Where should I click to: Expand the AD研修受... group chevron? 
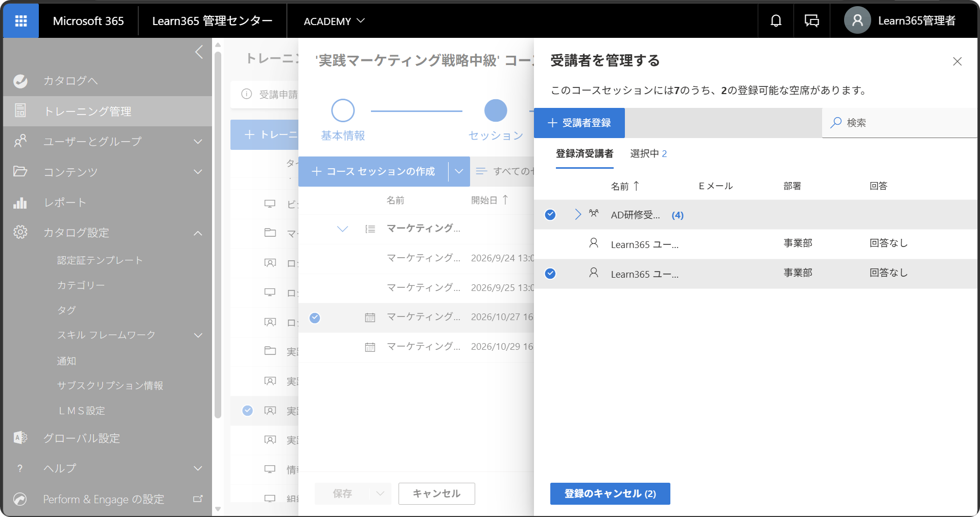[x=578, y=214]
